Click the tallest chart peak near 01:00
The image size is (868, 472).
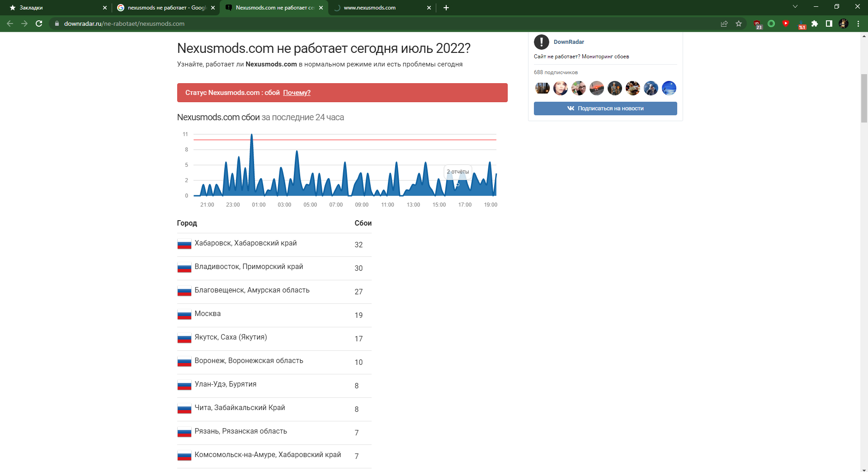tap(252, 135)
